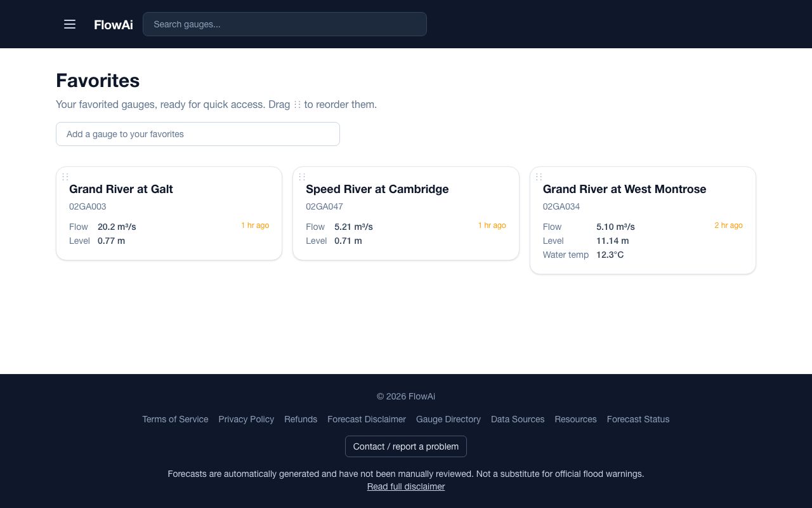Open Forecast Status link

pos(638,419)
